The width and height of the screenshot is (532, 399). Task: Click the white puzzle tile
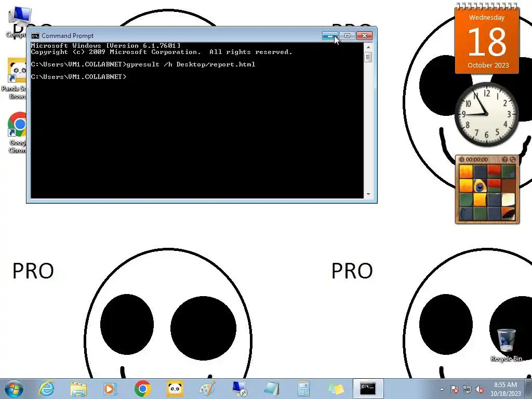[508, 199]
